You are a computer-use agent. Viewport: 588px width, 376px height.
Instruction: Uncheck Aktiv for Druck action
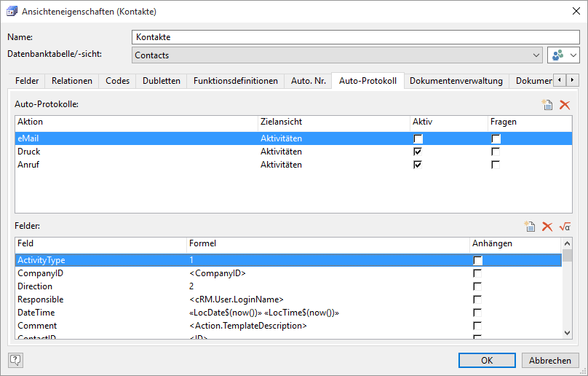point(418,152)
